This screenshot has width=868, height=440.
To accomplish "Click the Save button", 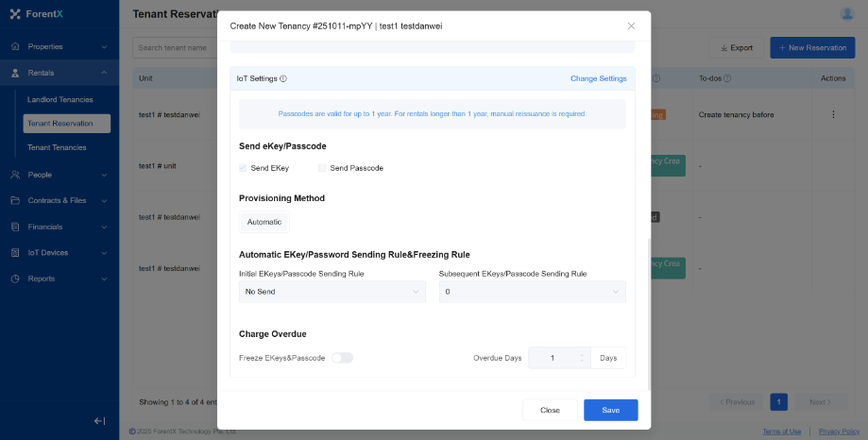I will [610, 410].
